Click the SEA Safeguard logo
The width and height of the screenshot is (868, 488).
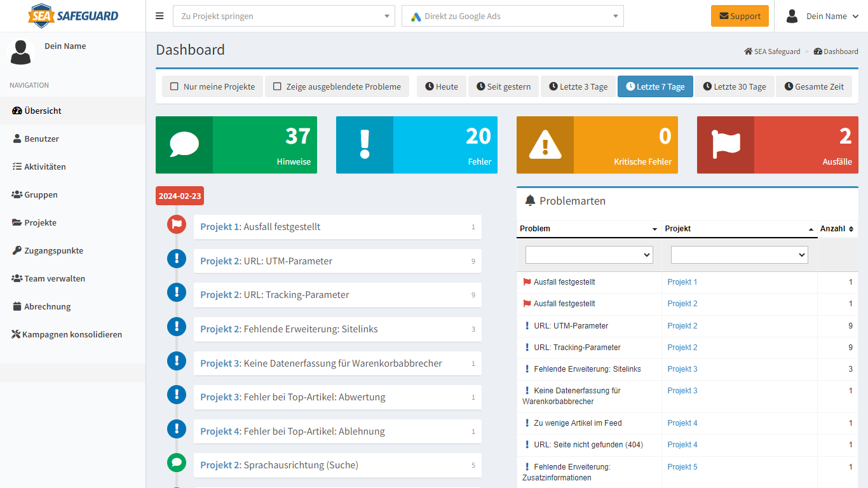pyautogui.click(x=73, y=16)
